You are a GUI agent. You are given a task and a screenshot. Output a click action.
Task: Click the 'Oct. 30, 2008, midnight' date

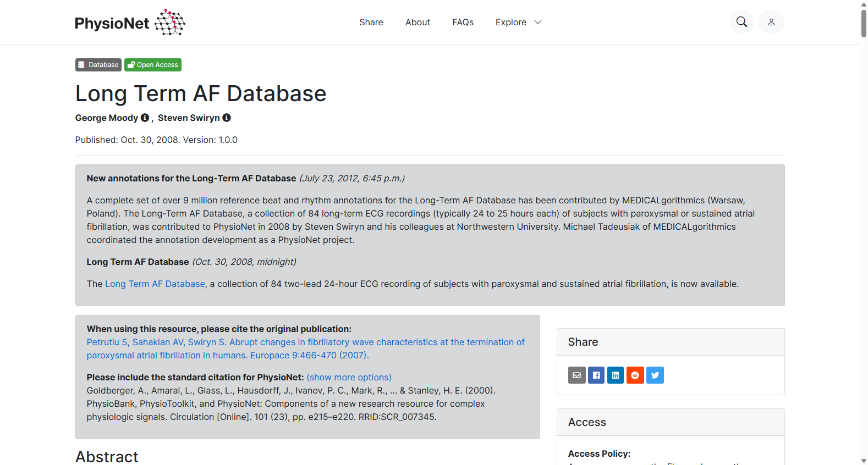[244, 262]
